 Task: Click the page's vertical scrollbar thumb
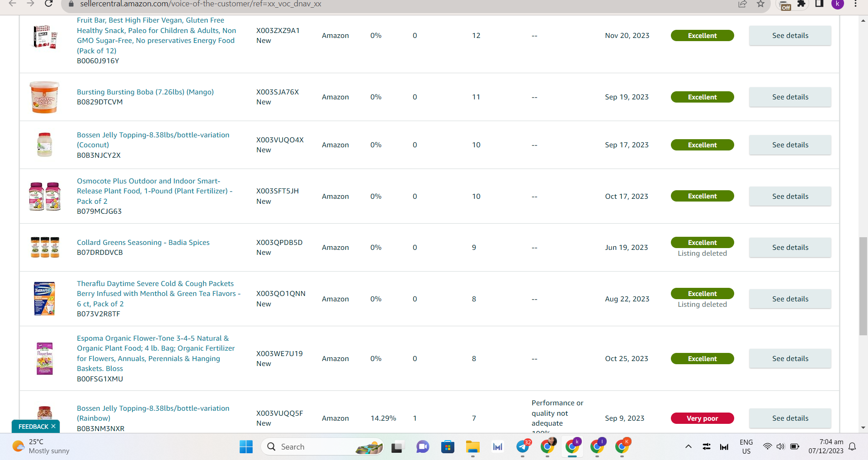[x=863, y=286]
